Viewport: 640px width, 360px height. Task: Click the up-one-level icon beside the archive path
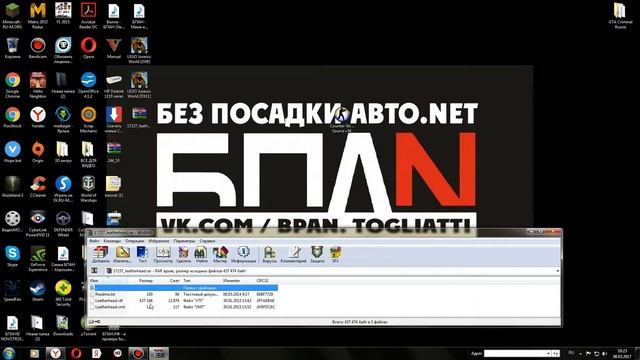pyautogui.click(x=94, y=271)
